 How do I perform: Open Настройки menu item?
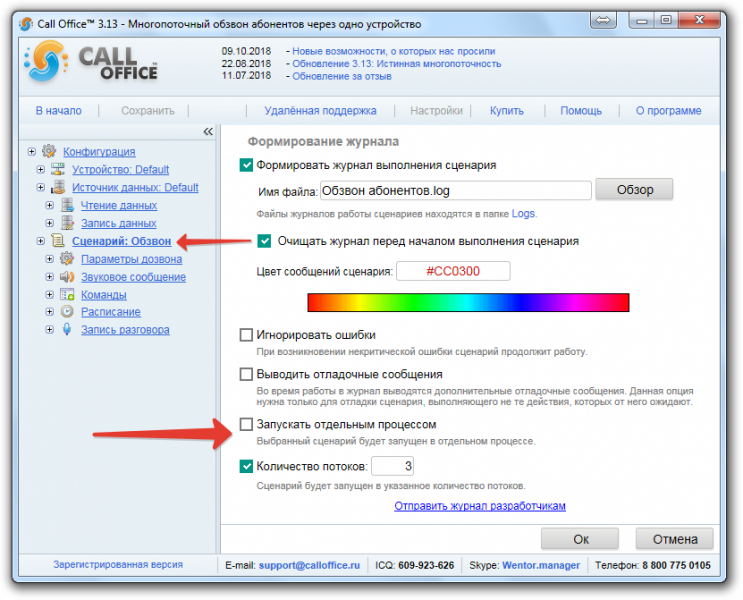pyautogui.click(x=436, y=110)
